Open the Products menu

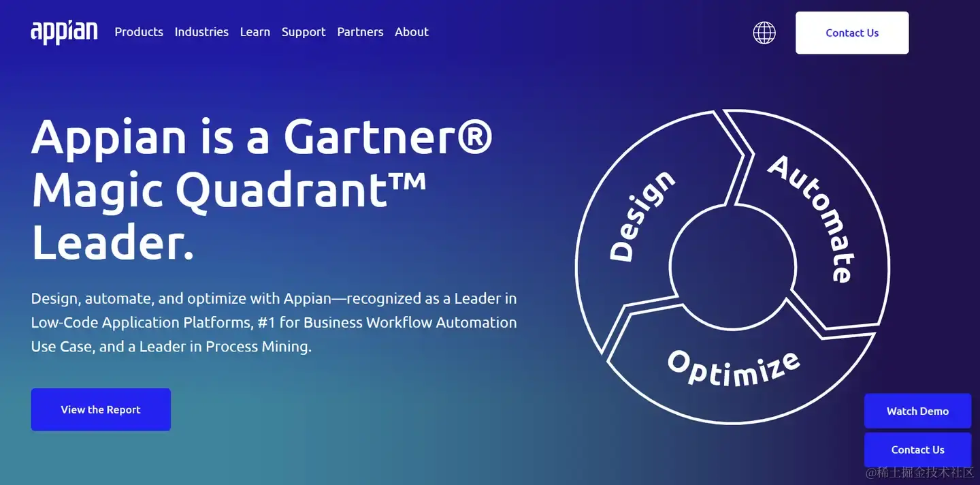click(x=139, y=32)
